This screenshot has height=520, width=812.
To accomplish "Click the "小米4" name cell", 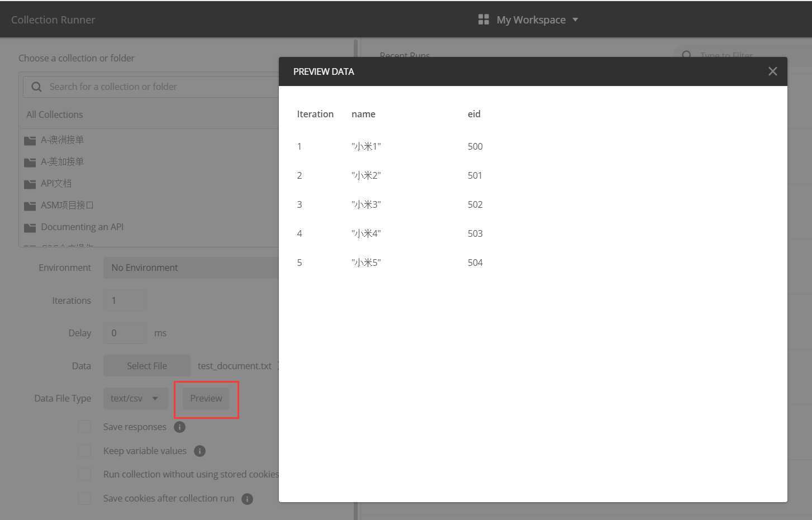I will 366,233.
